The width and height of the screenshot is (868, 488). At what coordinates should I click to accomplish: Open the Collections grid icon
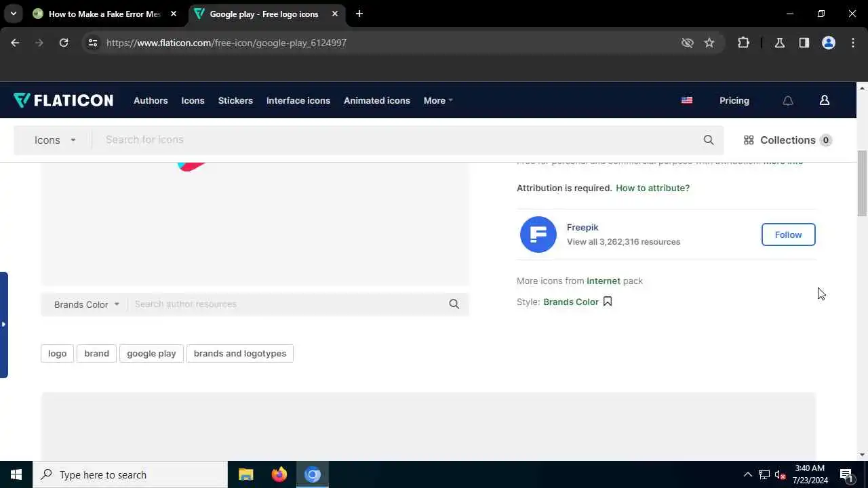[x=749, y=140]
